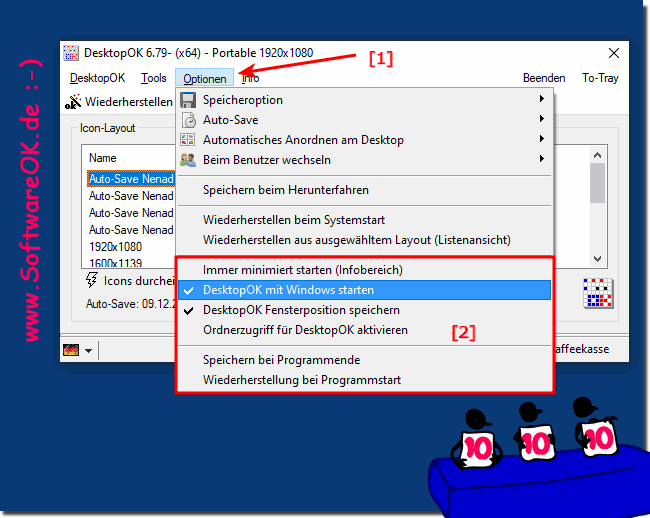Click the layout list scrollbar thumb
The image size is (650, 518).
click(x=597, y=183)
